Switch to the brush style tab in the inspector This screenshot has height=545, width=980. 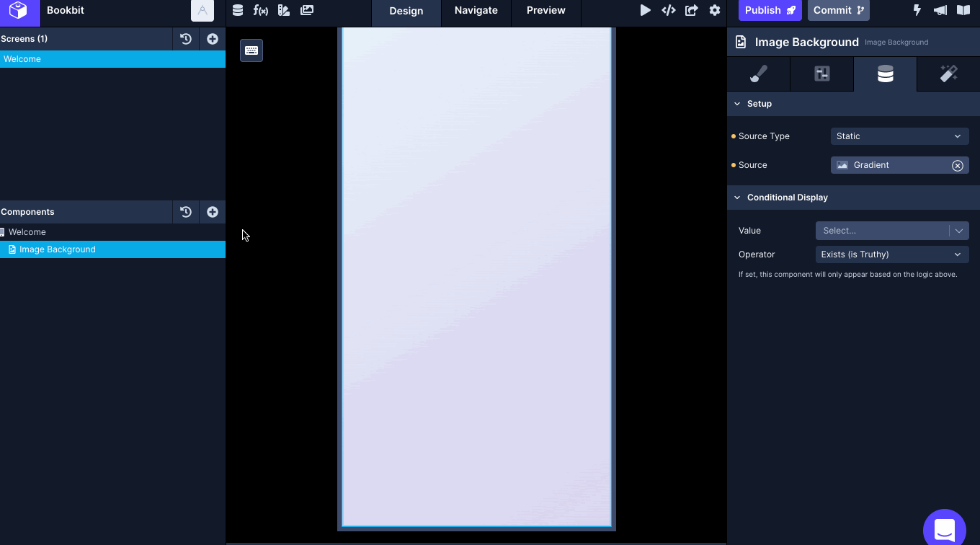tap(757, 74)
